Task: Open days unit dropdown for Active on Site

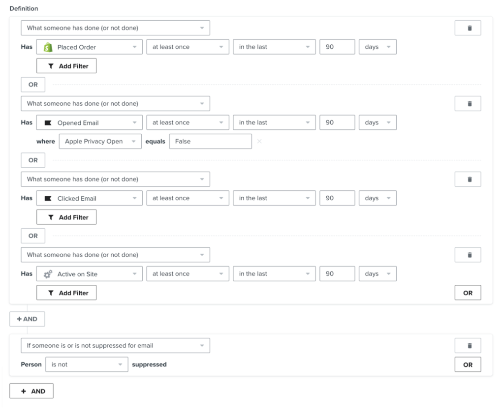Action: (x=378, y=274)
